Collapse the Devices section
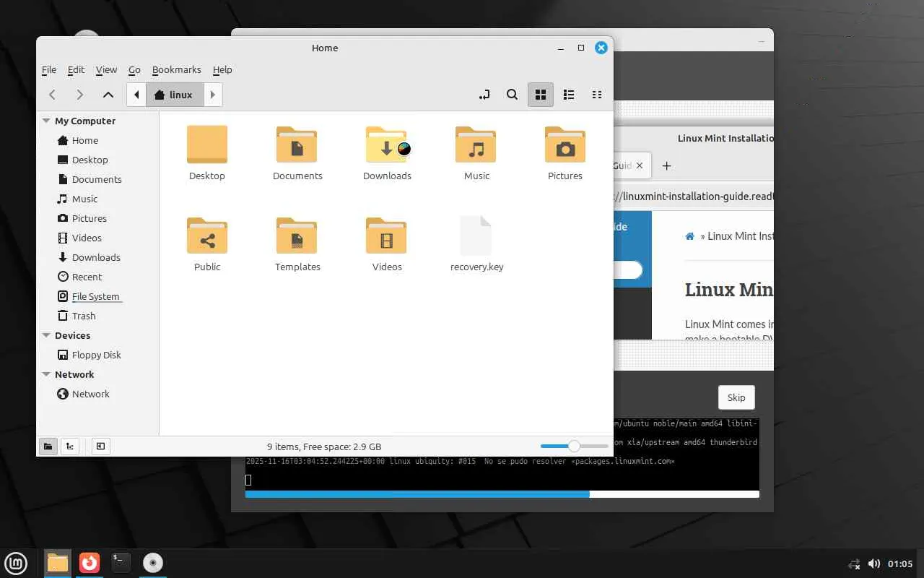The height and width of the screenshot is (578, 924). (x=46, y=336)
